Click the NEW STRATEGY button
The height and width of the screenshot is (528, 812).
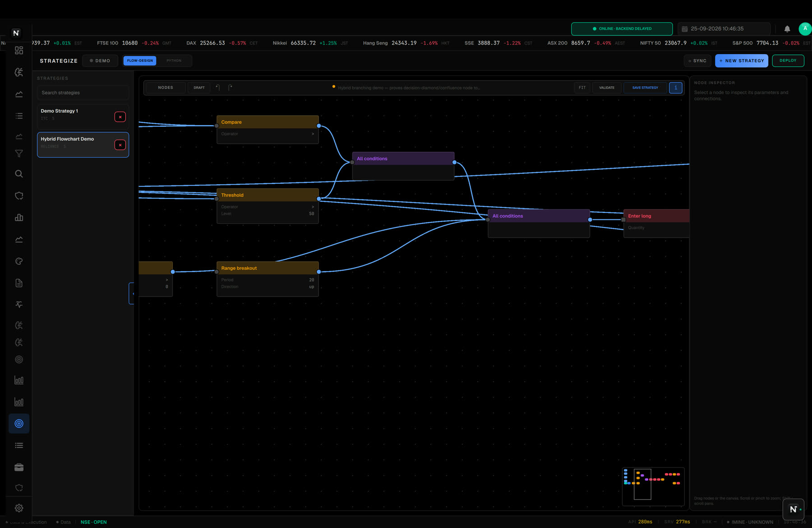coord(742,61)
